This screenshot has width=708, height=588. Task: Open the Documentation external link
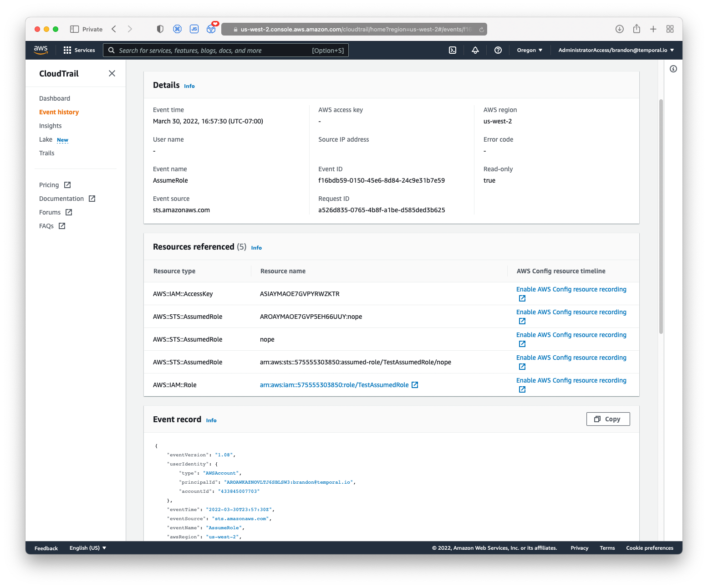[67, 199]
